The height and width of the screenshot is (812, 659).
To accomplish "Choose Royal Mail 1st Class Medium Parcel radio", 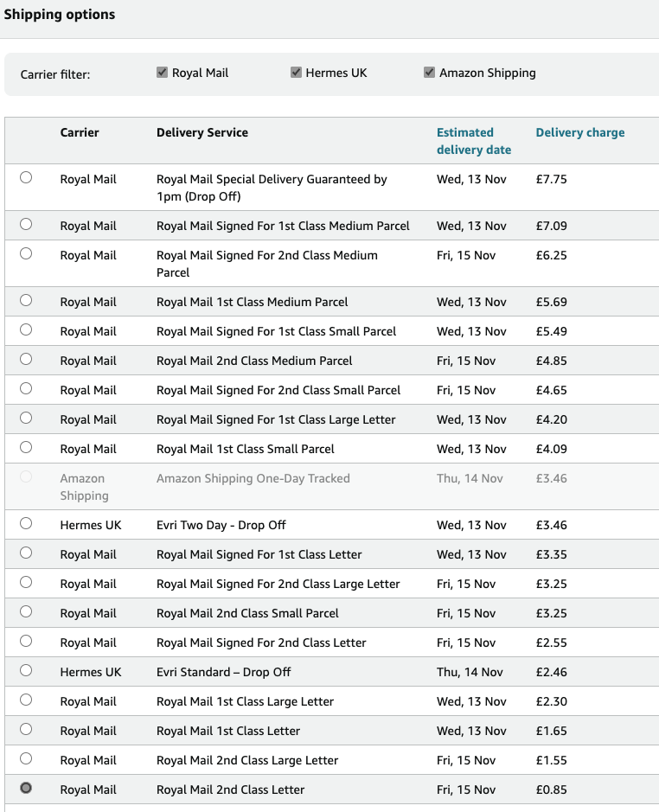I will click(x=26, y=300).
